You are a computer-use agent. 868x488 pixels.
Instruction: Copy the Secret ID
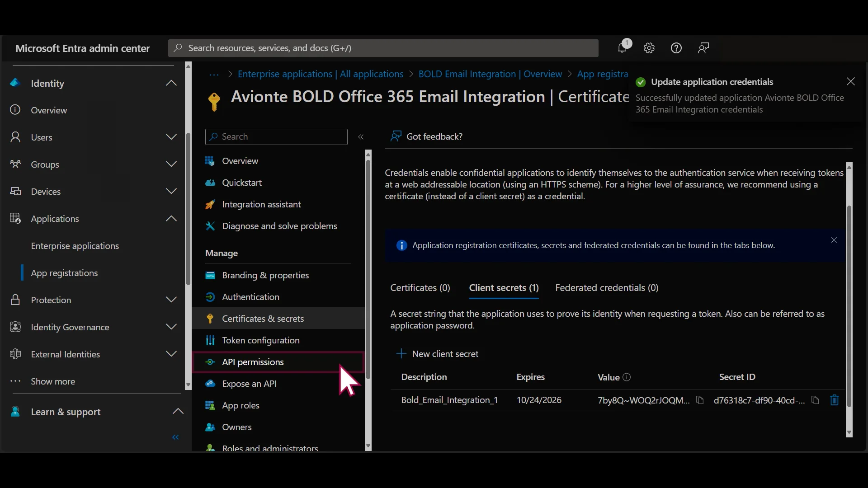point(815,400)
